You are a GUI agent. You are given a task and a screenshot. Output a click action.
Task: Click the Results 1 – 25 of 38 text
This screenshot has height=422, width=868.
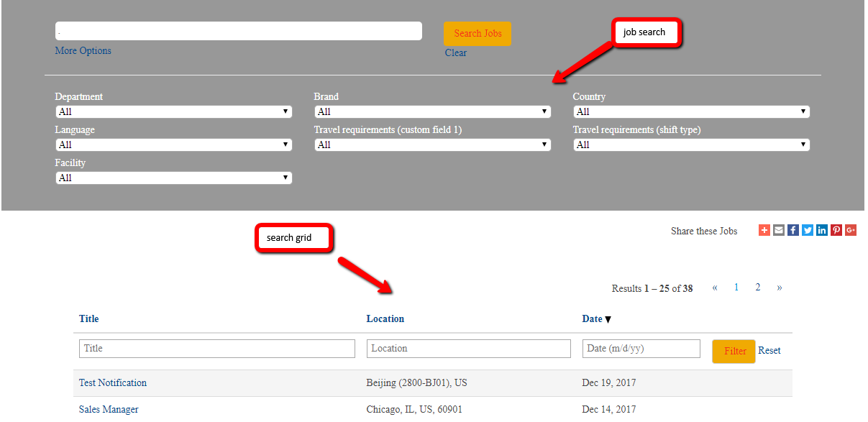652,288
